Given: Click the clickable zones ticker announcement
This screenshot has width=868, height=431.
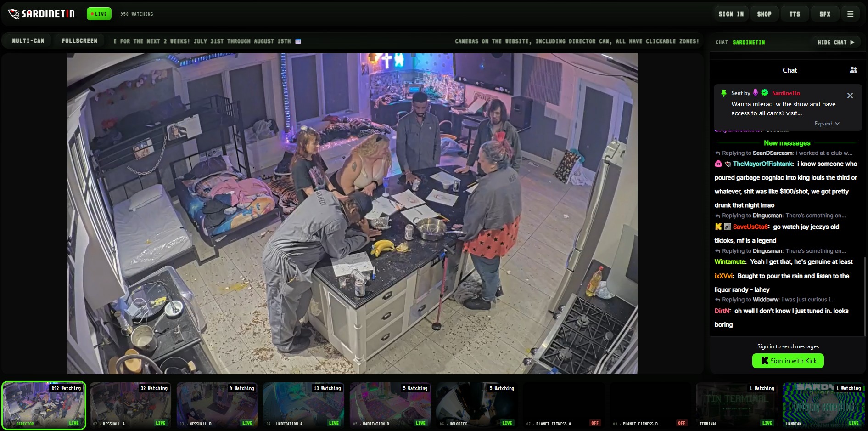Looking at the screenshot, I should tap(577, 41).
